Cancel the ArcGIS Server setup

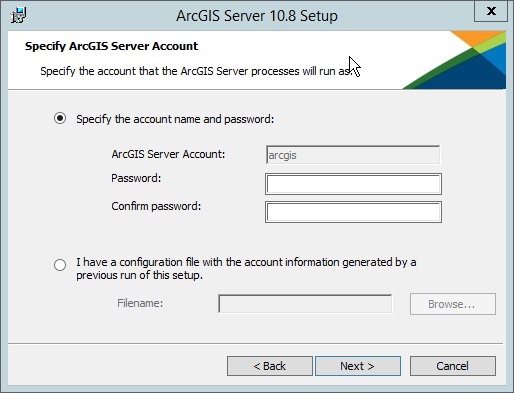pyautogui.click(x=453, y=366)
